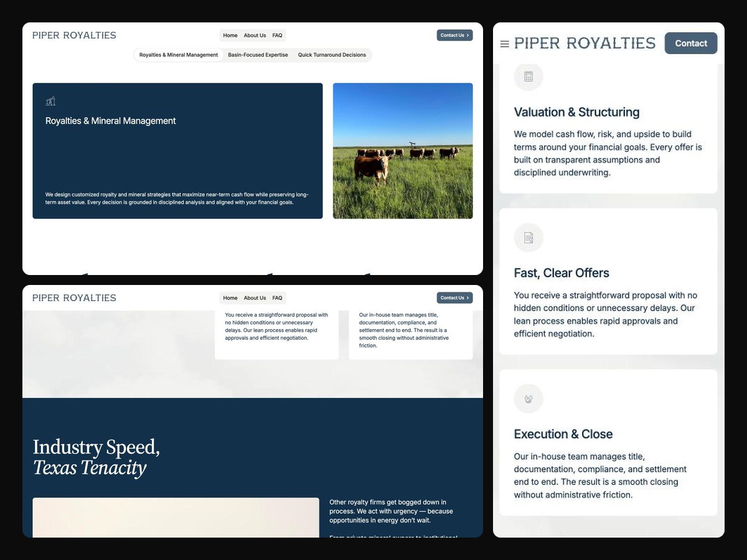Click the Fast, Clear Offers document icon
The image size is (747, 560).
[x=529, y=238]
